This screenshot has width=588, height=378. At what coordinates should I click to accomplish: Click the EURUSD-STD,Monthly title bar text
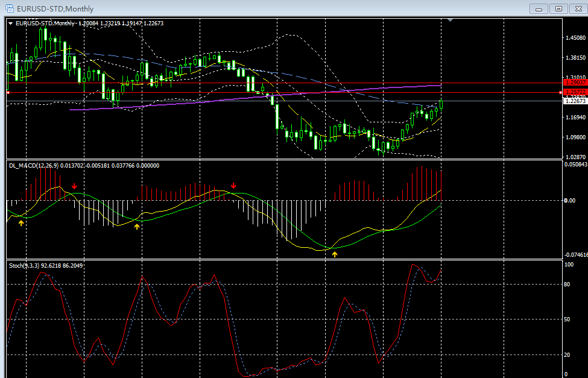[55, 8]
